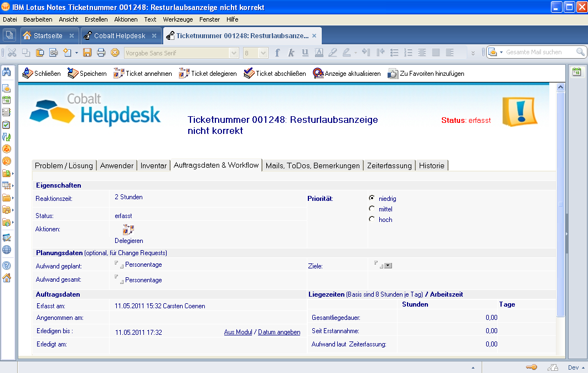
Task: Refresh view with Anzeige aktualisieren
Action: 347,74
